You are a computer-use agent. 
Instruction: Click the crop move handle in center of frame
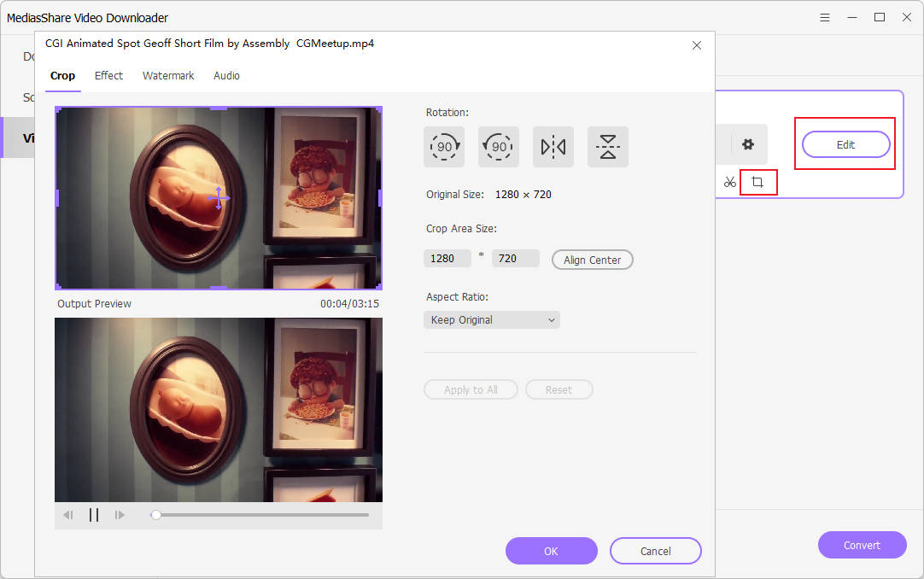click(219, 198)
